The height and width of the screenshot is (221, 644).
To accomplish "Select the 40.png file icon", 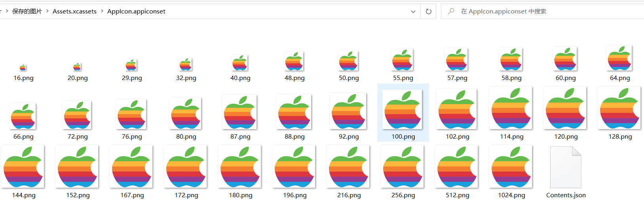I will pos(240,63).
